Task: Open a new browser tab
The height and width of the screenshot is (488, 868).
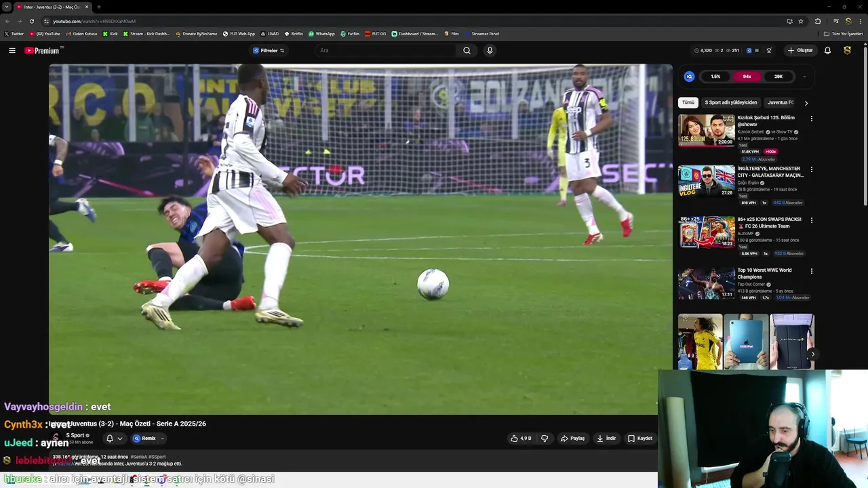Action: pos(99,7)
